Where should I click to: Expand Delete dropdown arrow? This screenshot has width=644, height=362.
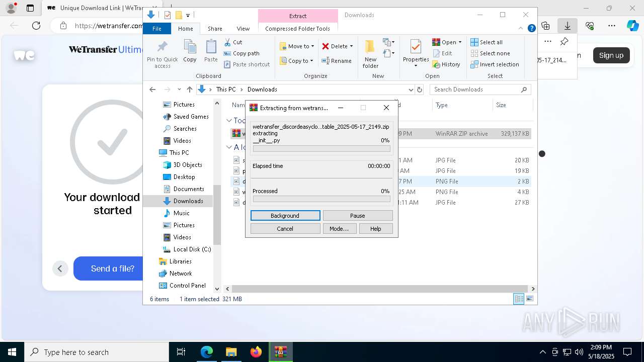pyautogui.click(x=351, y=46)
